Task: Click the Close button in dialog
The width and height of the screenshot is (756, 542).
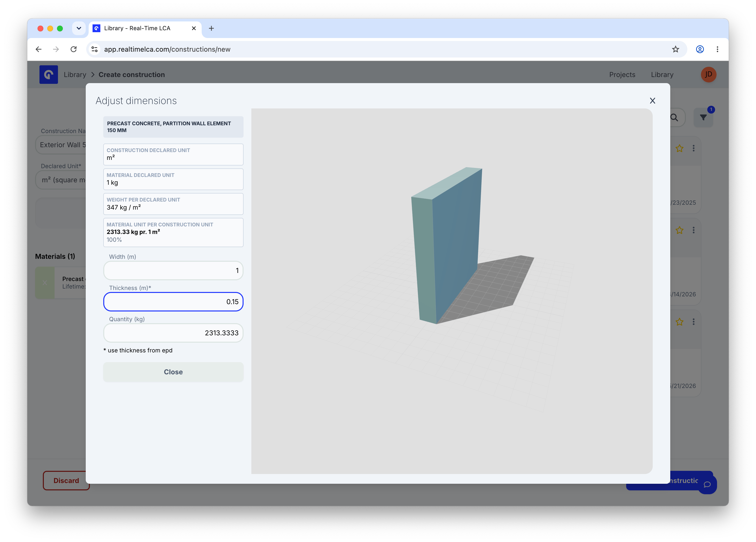Action: point(173,372)
